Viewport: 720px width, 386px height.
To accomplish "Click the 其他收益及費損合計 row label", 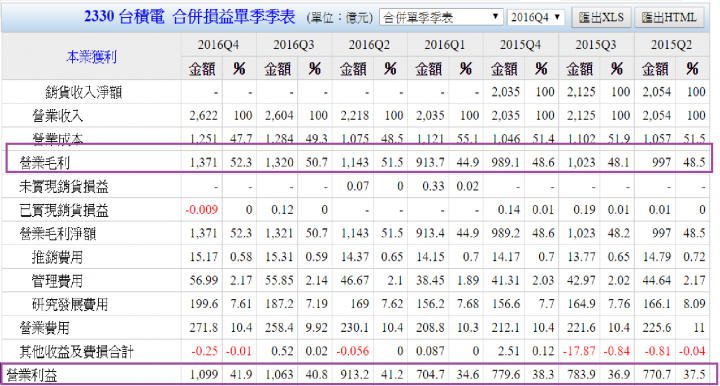I will [76, 352].
